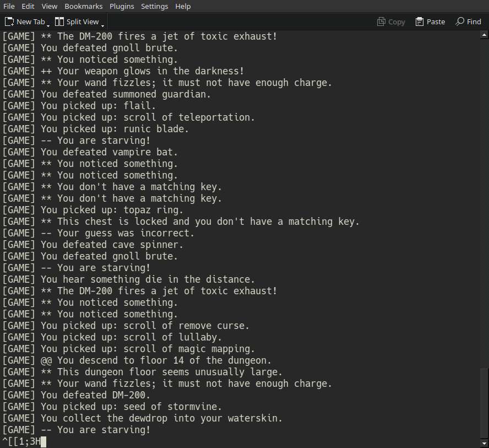Open the Bookmarks menu
Viewport: 489px width, 448px height.
click(84, 6)
